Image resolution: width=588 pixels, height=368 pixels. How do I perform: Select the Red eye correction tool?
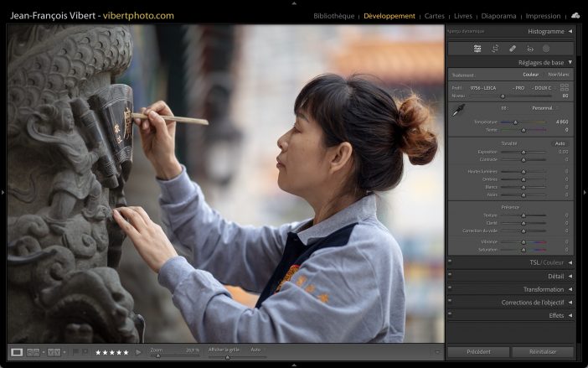tap(529, 49)
